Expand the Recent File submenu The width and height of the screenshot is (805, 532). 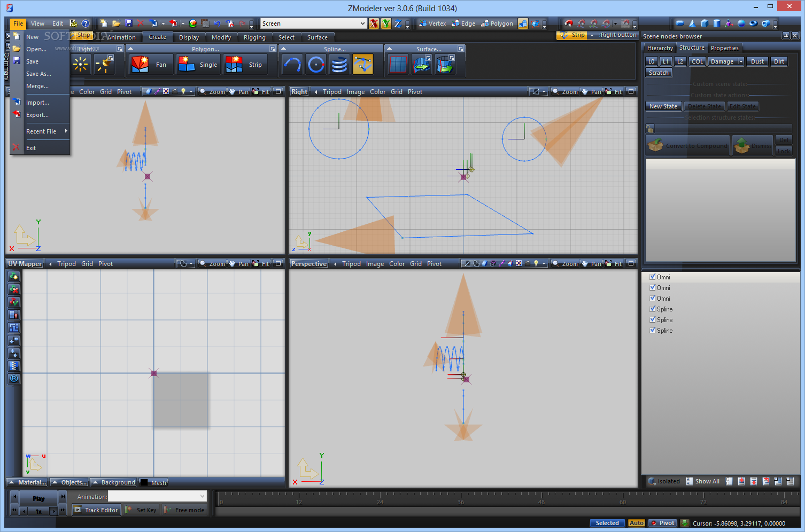(47, 131)
